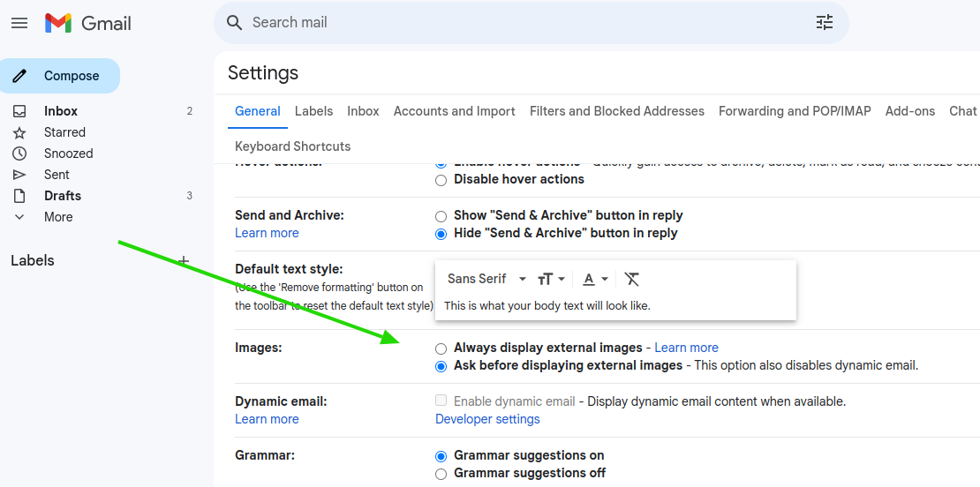Turn Grammar suggestions off
980x487 pixels.
pos(441,474)
